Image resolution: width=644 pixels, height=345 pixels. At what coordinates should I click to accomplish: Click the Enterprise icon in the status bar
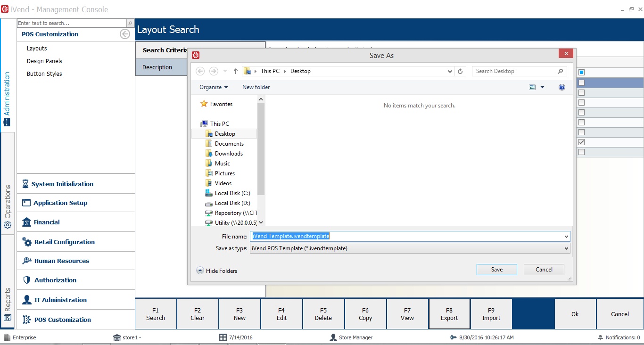(x=7, y=337)
